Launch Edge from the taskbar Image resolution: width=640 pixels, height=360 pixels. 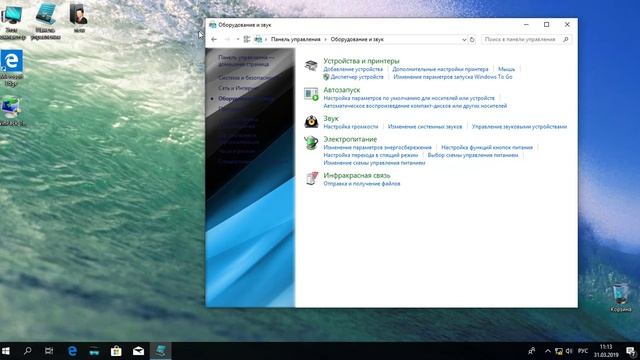[72, 351]
